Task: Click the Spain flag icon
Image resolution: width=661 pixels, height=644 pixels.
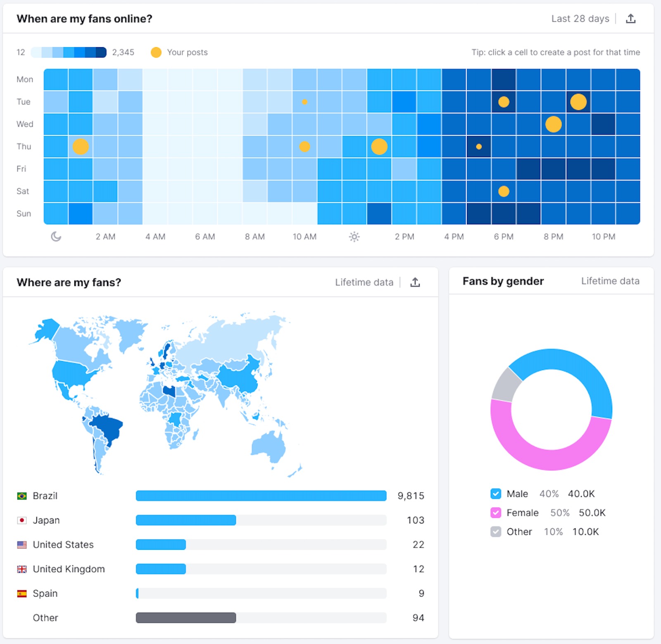Action: click(22, 593)
